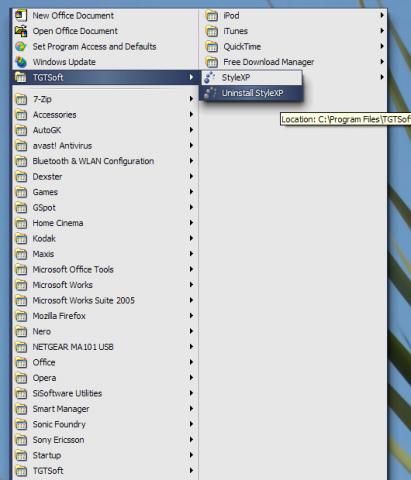The image size is (411, 480).
Task: Click the Mozilla Firefox folder icon
Action: [21, 316]
